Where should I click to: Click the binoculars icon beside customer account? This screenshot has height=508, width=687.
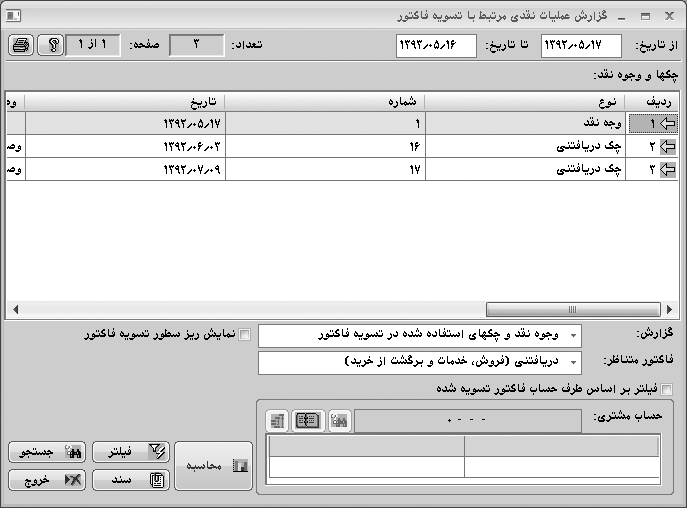[339, 420]
